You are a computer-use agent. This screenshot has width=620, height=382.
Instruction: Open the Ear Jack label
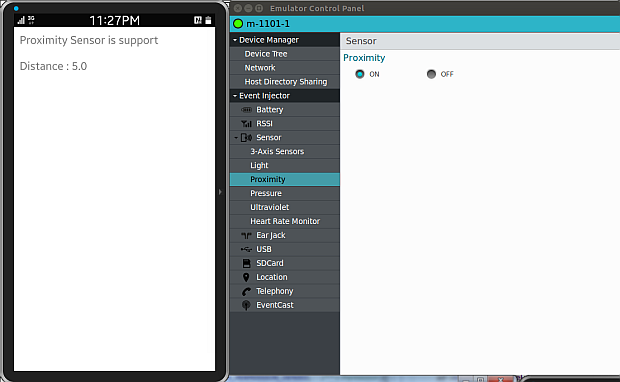pyautogui.click(x=271, y=235)
